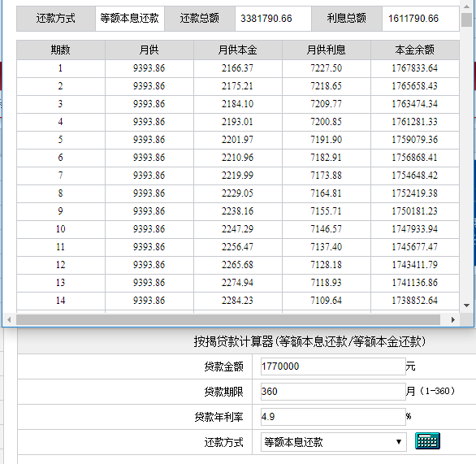
Task: Click the 期数 column header
Action: pos(61,50)
